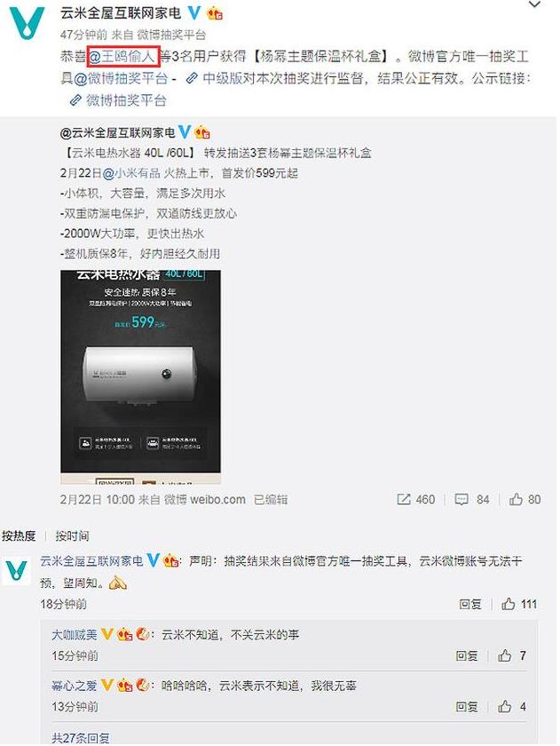Click the verified V badge beside 云米全屋互联网家电
The height and width of the screenshot is (746, 560).
pos(193,12)
